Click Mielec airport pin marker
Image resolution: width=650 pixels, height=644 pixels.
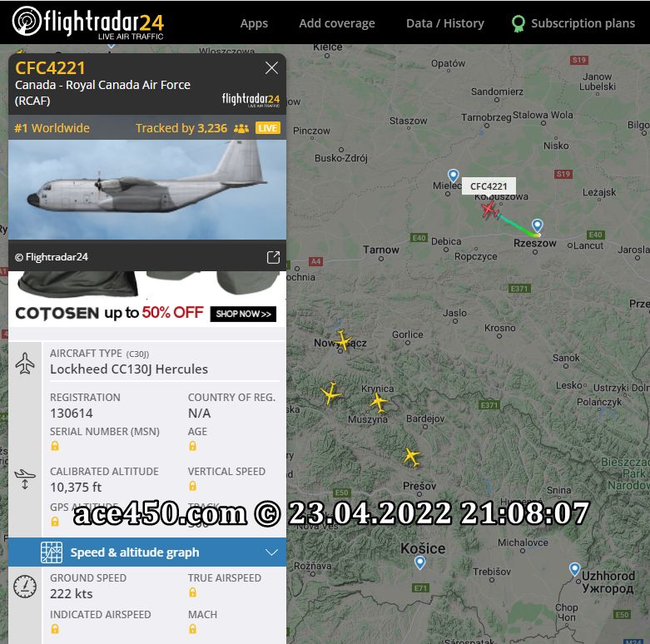(x=453, y=176)
